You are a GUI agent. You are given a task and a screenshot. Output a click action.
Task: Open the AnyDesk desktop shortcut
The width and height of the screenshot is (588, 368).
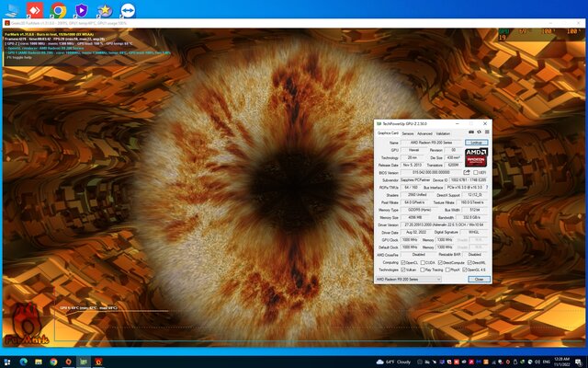coord(36,11)
